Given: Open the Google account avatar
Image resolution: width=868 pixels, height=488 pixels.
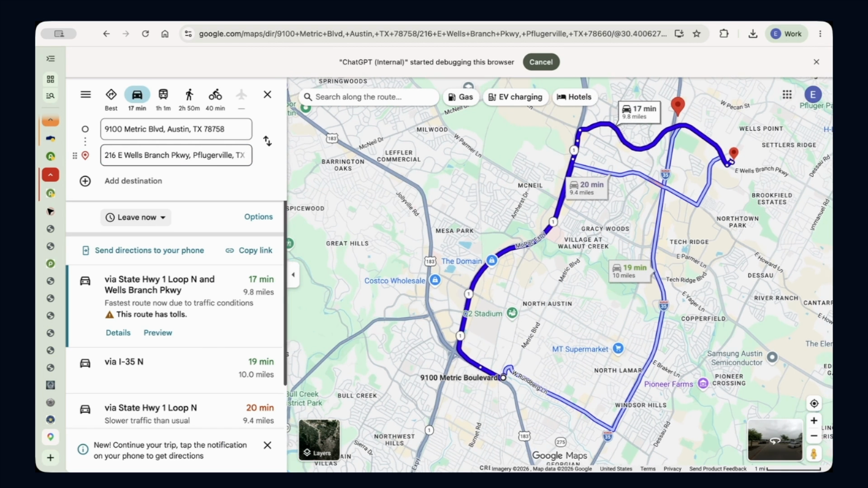Looking at the screenshot, I should [813, 94].
